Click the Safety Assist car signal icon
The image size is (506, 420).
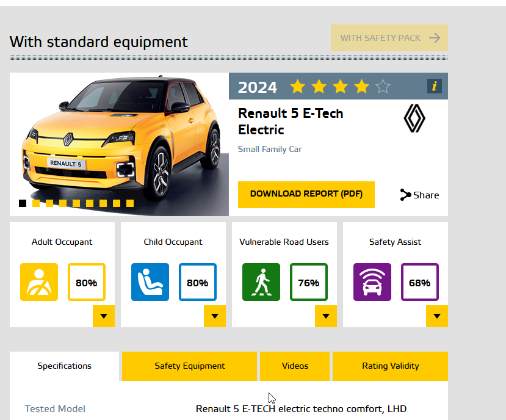click(x=372, y=282)
